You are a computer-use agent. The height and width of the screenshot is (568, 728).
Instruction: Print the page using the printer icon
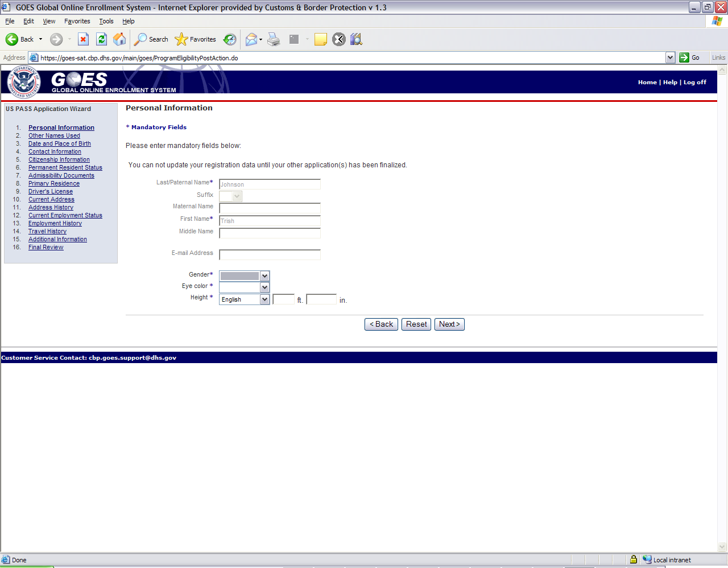[x=274, y=39]
